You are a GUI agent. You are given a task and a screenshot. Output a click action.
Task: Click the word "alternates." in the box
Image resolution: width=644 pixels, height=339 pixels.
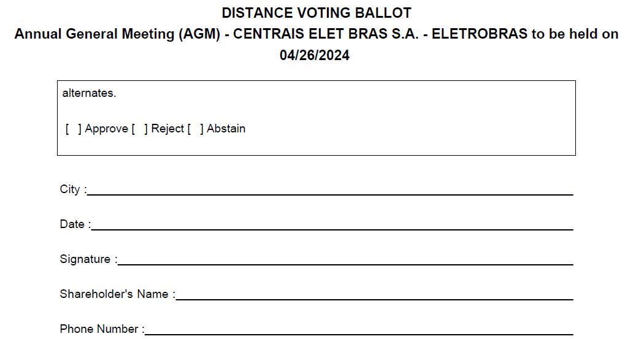point(89,93)
